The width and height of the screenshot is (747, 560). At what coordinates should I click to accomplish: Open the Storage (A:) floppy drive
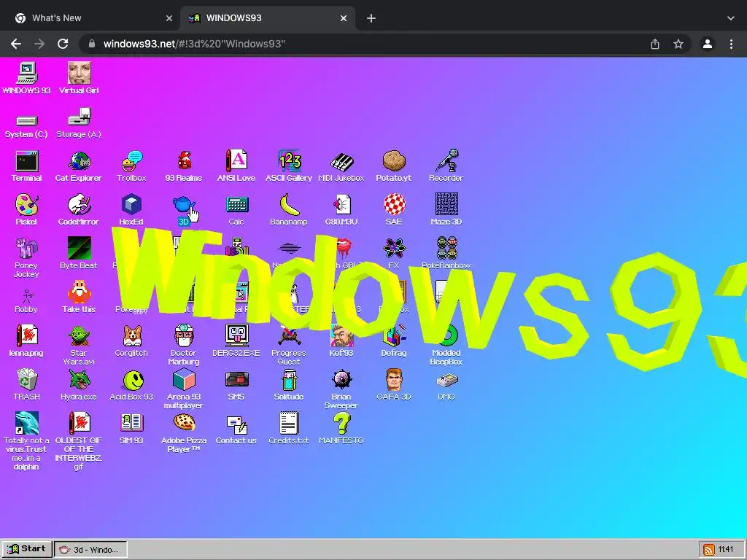pos(79,117)
